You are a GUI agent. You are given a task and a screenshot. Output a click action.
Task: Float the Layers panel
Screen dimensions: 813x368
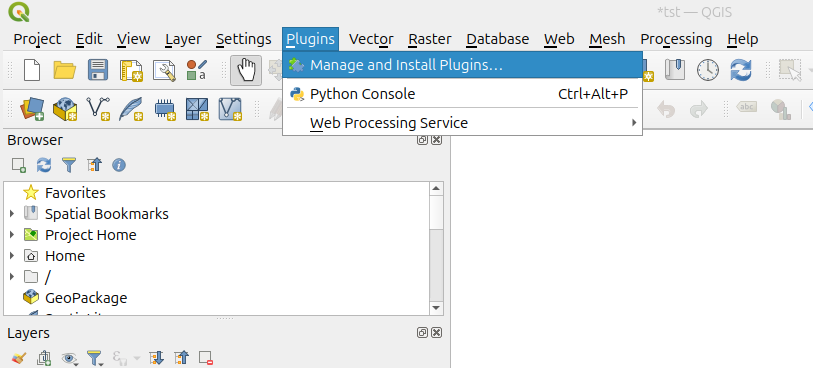click(x=423, y=333)
